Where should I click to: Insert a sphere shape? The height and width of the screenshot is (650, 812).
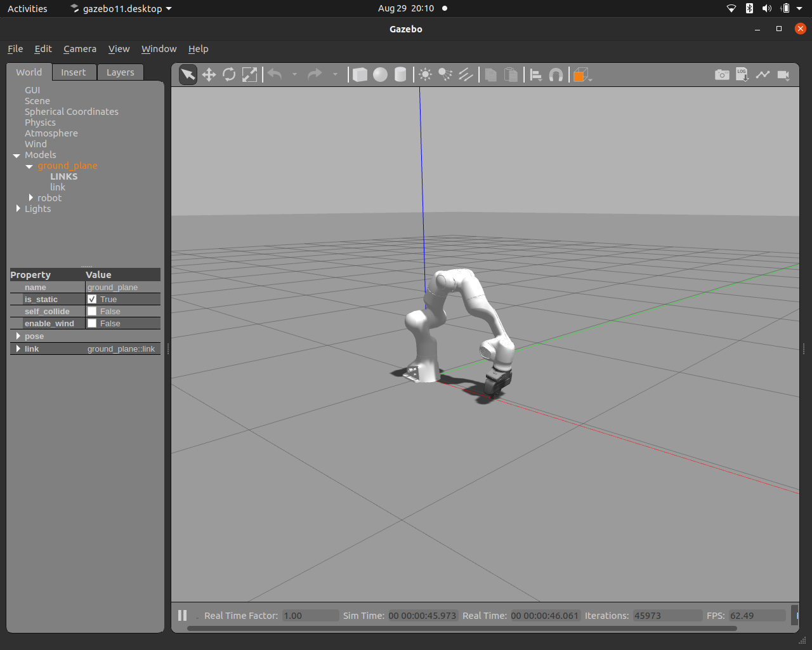[x=380, y=75]
